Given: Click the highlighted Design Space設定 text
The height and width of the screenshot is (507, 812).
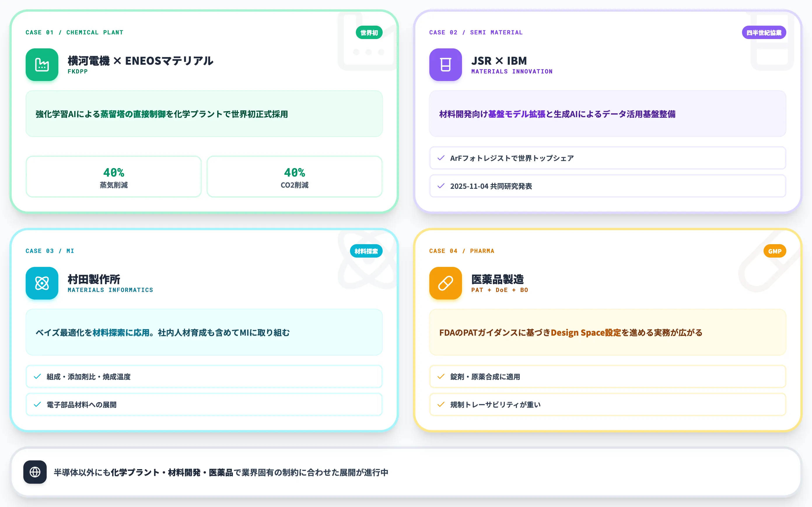Looking at the screenshot, I should tap(586, 333).
